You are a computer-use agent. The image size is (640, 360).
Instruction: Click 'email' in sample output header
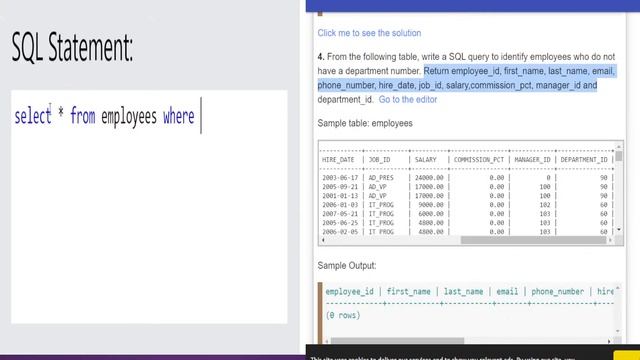[x=507, y=291]
